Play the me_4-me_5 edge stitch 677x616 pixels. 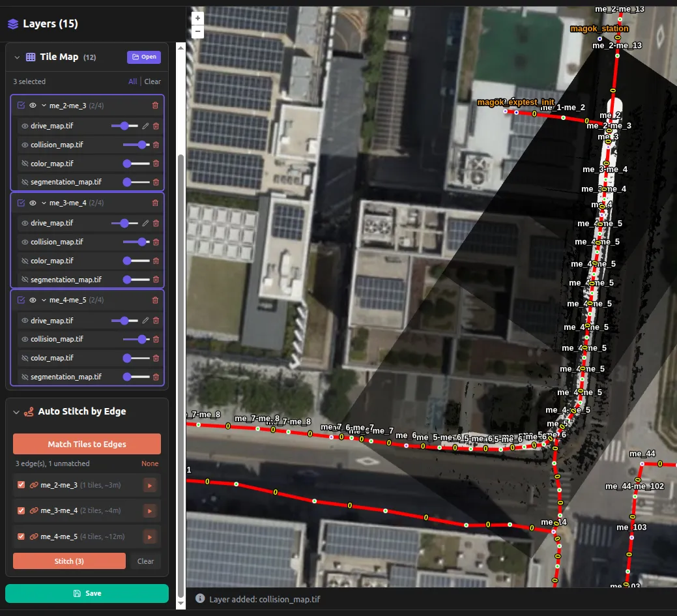[x=150, y=537]
